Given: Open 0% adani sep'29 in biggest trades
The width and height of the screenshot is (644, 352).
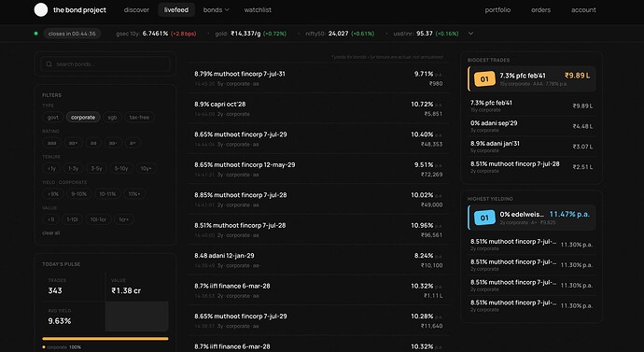Looking at the screenshot, I should click(531, 126).
